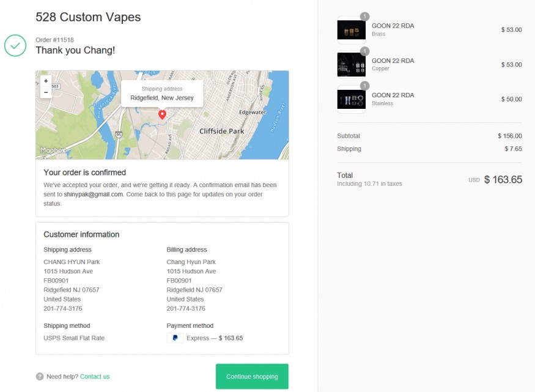Zoom out on the map
Viewport: 535px width, 392px height.
tap(46, 92)
